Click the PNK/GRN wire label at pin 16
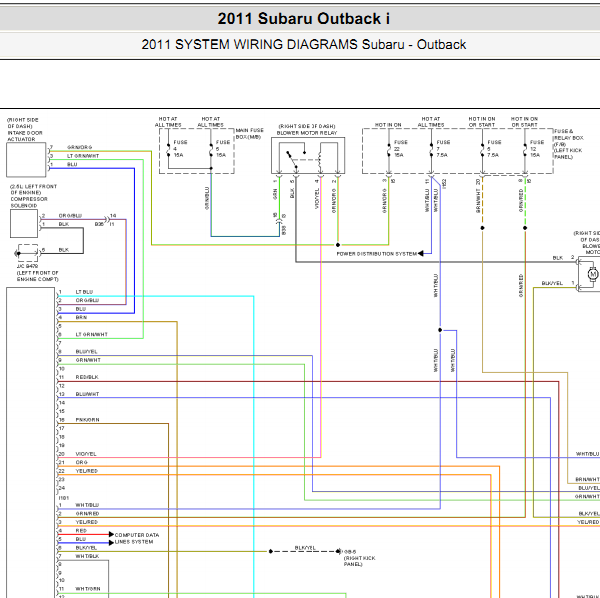Image resolution: width=600 pixels, height=598 pixels. pos(87,419)
